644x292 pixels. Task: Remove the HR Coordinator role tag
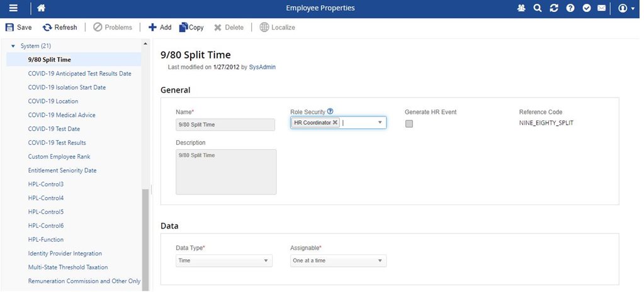335,122
